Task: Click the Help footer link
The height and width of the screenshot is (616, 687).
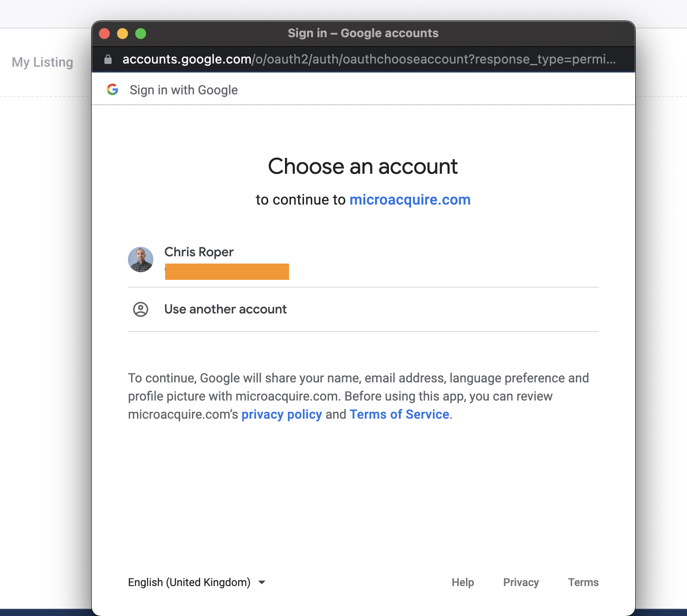Action: 463,582
